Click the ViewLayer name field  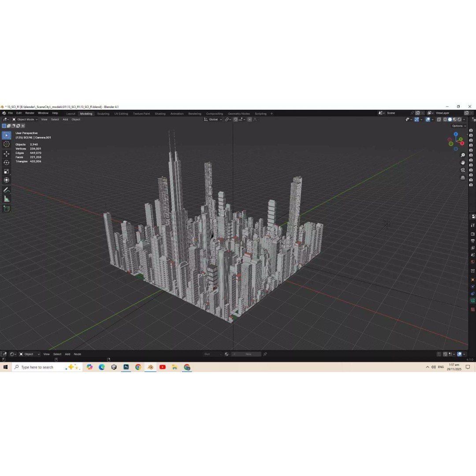(x=449, y=113)
